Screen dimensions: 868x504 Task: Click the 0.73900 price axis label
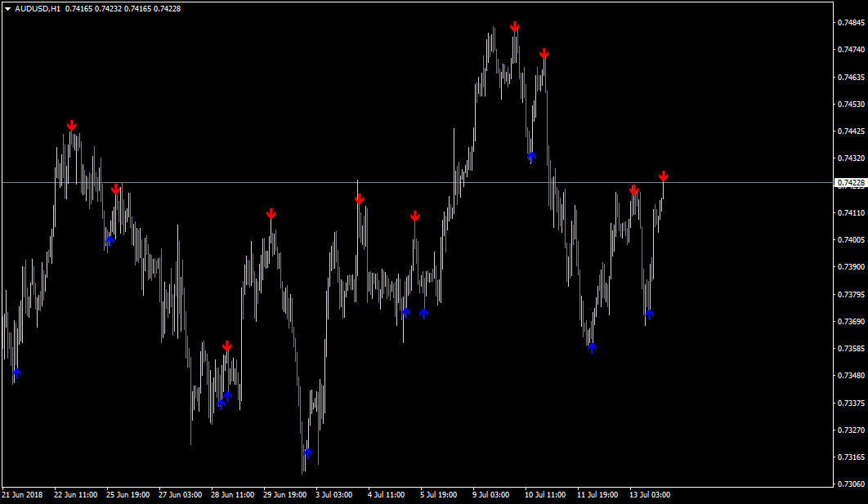(x=851, y=267)
